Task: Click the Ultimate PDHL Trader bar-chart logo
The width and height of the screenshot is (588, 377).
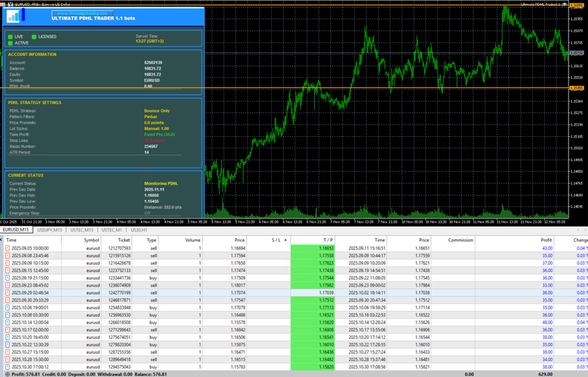Action: [13, 16]
